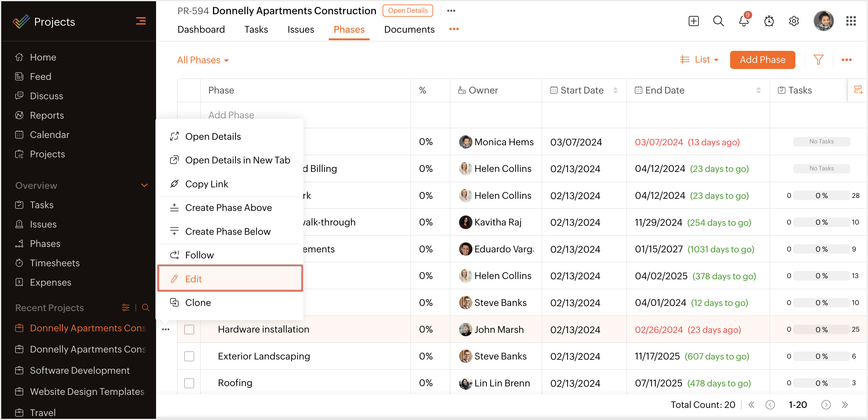Tick the Roofing phase checkbox
868x420 pixels.
(x=189, y=383)
